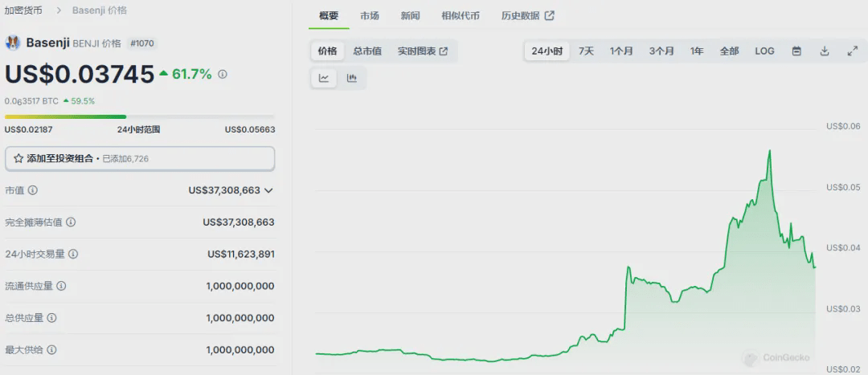Click the US$0.03745 price text
The width and height of the screenshot is (868, 375).
[x=79, y=74]
